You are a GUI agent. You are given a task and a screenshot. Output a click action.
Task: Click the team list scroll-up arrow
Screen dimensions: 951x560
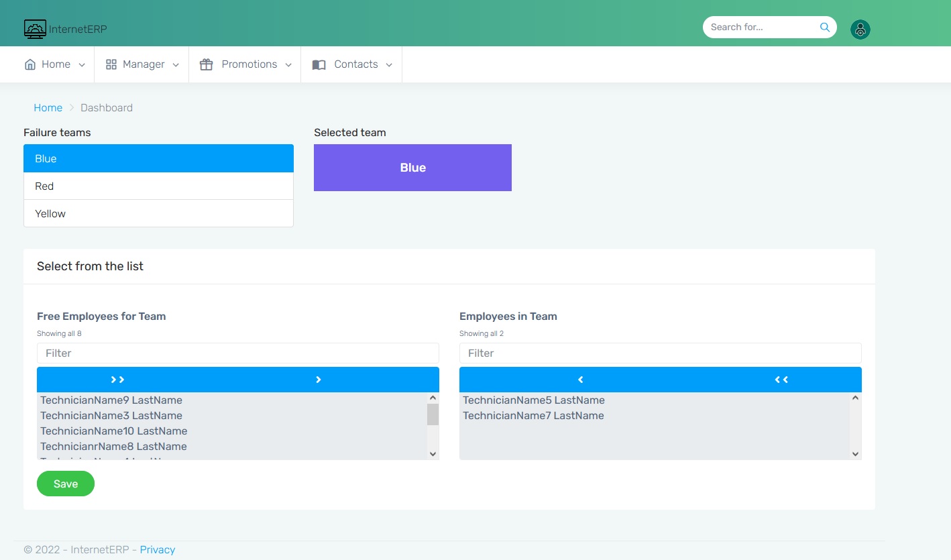click(855, 398)
